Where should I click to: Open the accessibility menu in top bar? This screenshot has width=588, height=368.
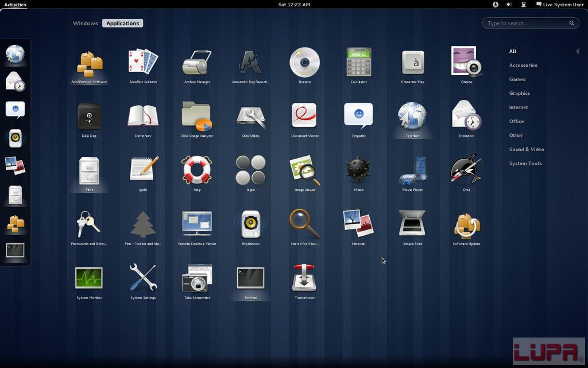coord(496,5)
